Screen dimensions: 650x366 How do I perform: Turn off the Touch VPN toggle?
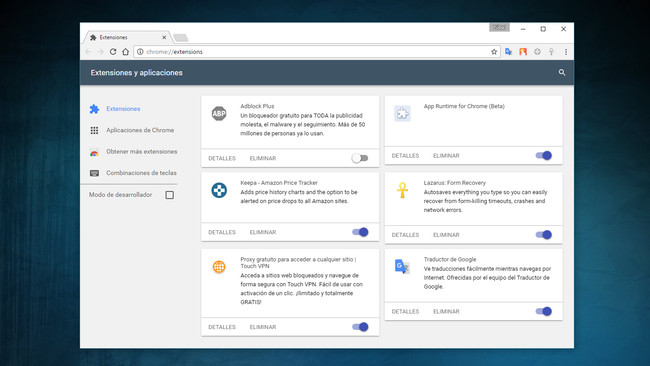(360, 327)
